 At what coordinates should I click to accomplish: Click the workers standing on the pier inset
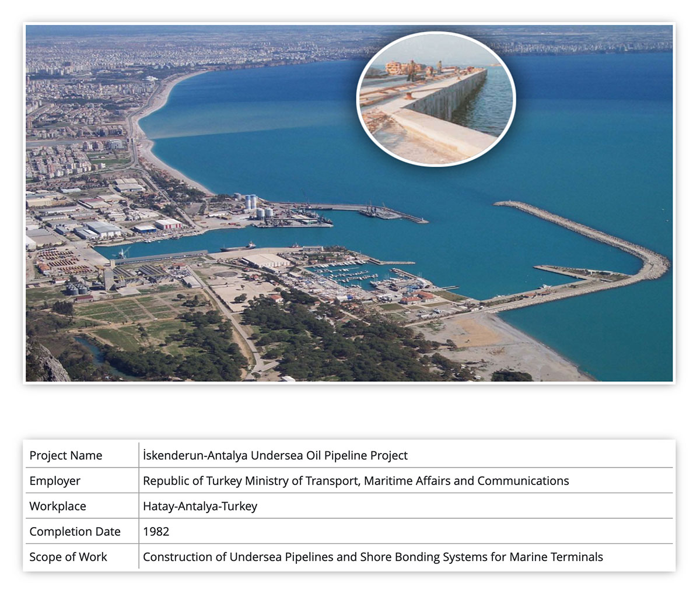(412, 69)
